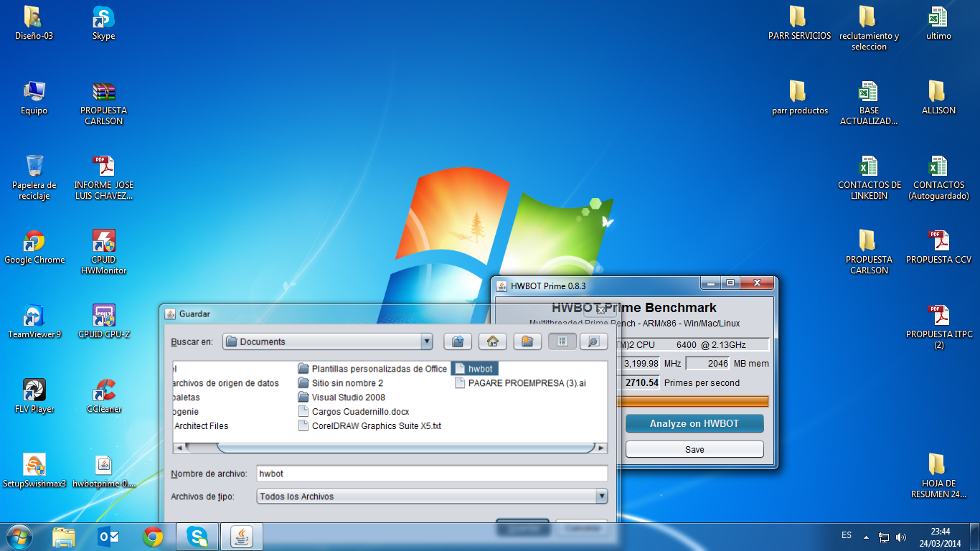980x551 pixels.
Task: Switch file list to List view
Action: click(x=562, y=342)
